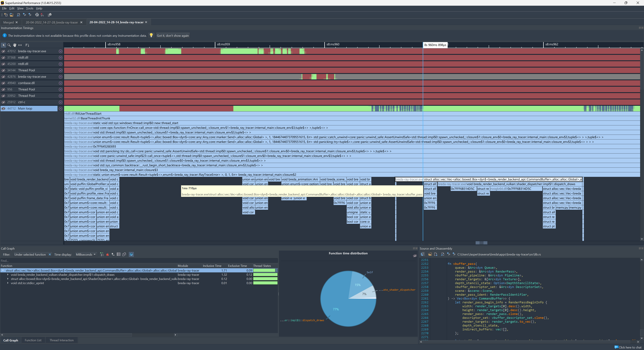This screenshot has height=350, width=644.
Task: Expand the dispatch_draws call graph row
Action: pyautogui.click(x=8, y=275)
